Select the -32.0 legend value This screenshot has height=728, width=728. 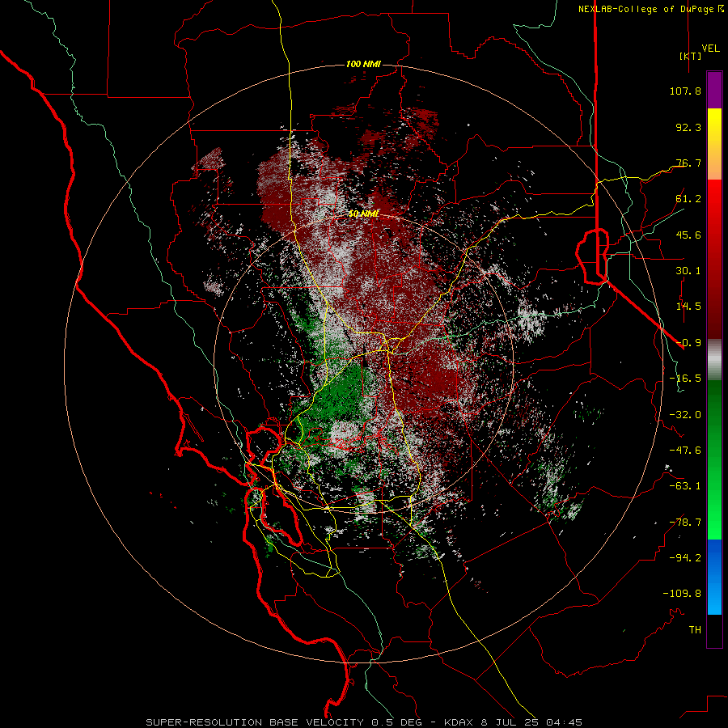(685, 415)
